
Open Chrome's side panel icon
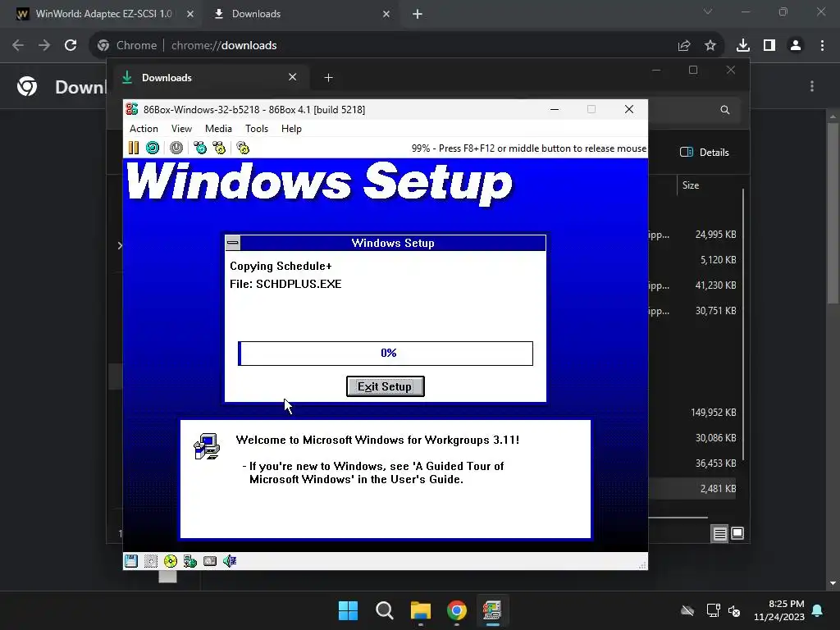(769, 46)
